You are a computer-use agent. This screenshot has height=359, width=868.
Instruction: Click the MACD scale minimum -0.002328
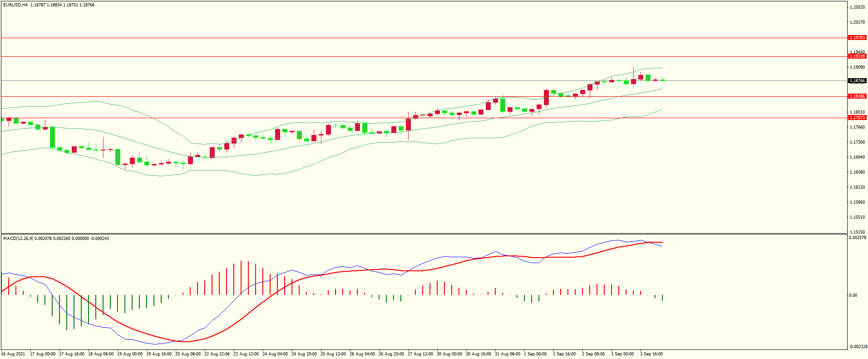click(858, 347)
